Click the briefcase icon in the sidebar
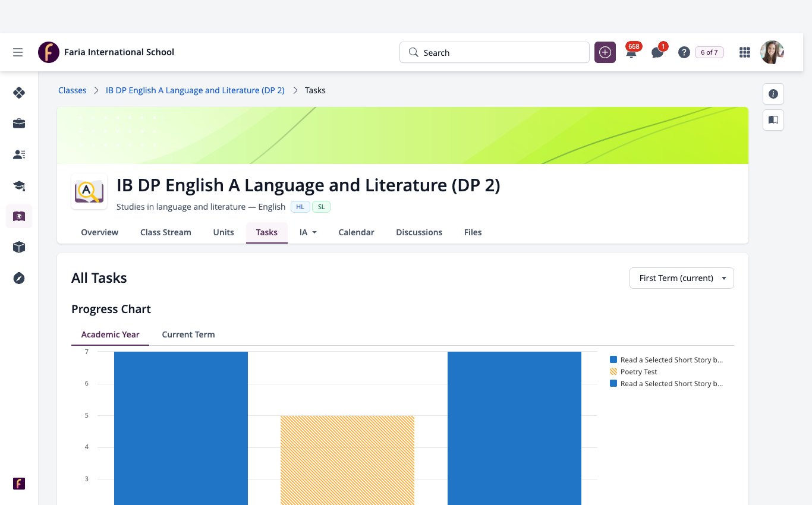The image size is (812, 505). point(19,124)
